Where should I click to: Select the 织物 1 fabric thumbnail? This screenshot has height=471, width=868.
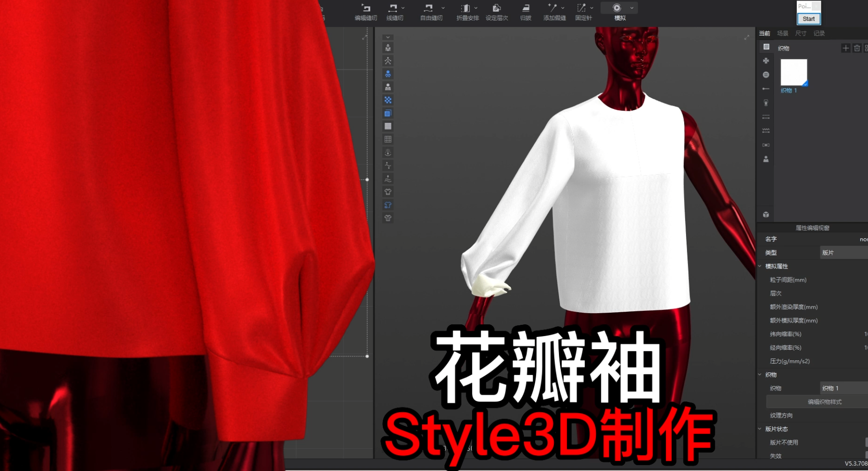tap(794, 73)
